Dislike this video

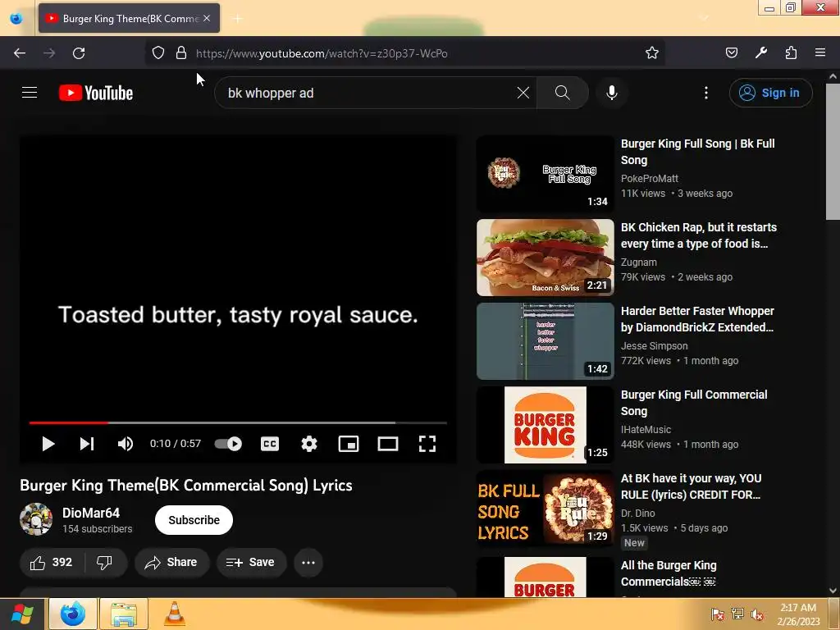point(104,563)
